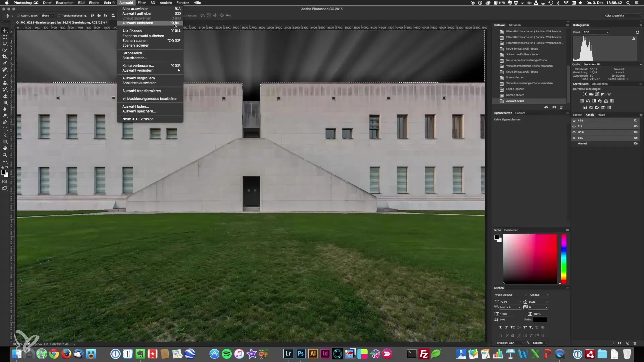Click the hue slider in Farbe panel
Screen dimensions: 644x362
(564, 259)
